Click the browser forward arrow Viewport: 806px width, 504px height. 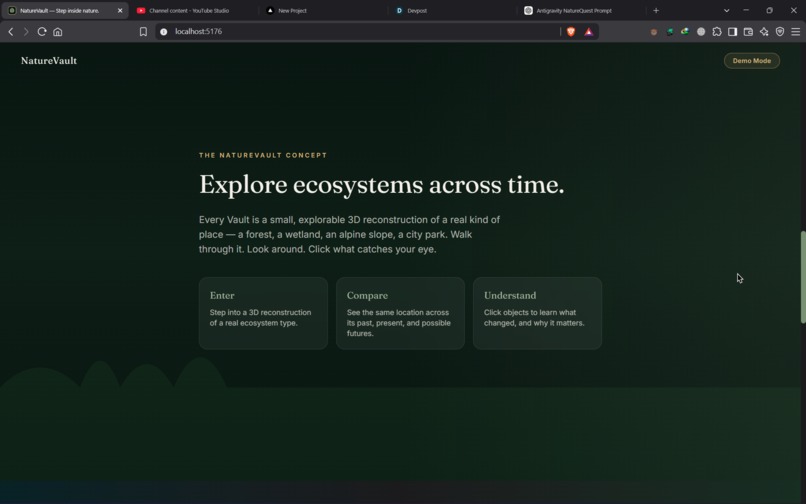pos(26,31)
